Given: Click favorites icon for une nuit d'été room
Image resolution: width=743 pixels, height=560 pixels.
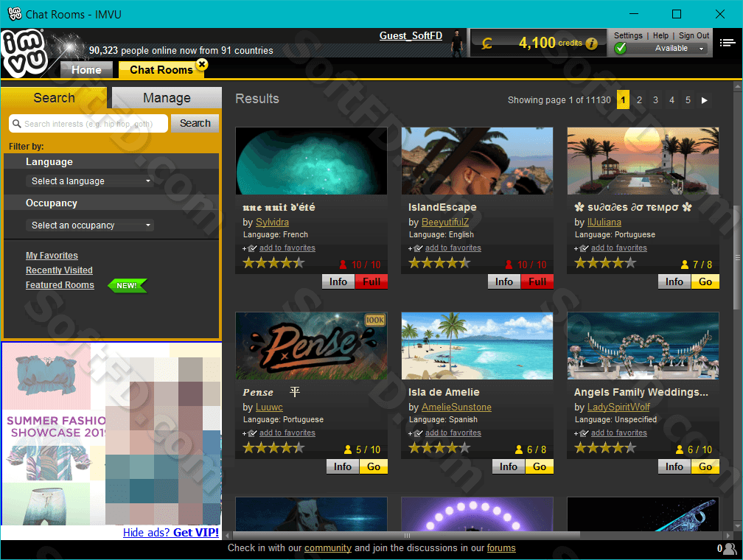Looking at the screenshot, I should coord(251,248).
